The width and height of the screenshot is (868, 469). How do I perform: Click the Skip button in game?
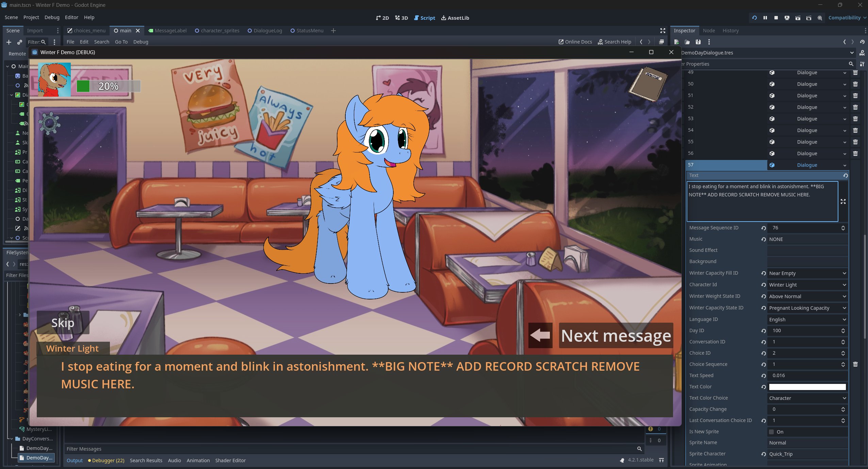click(x=63, y=322)
